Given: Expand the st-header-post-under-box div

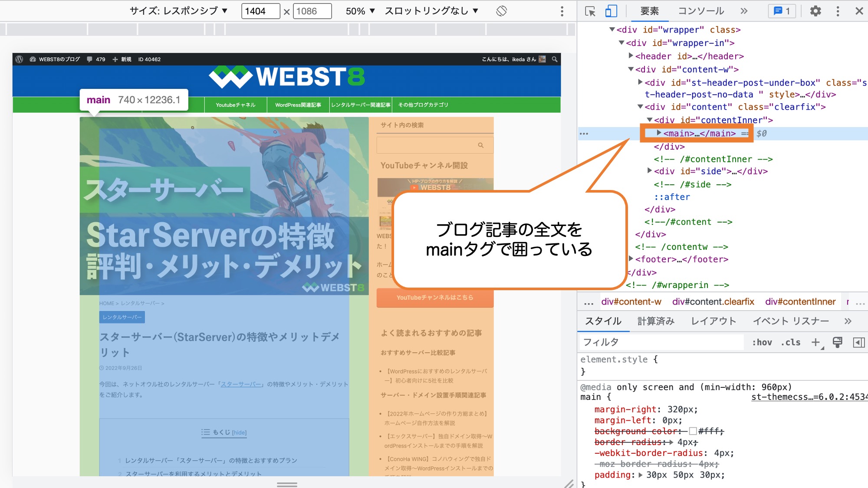Looking at the screenshot, I should tap(640, 82).
